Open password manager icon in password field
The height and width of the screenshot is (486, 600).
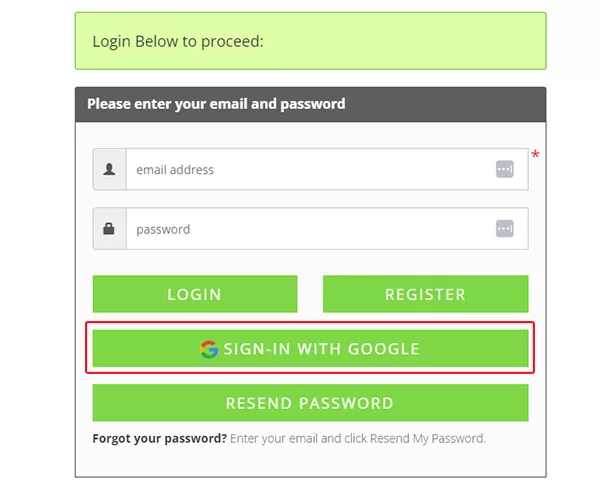point(504,228)
